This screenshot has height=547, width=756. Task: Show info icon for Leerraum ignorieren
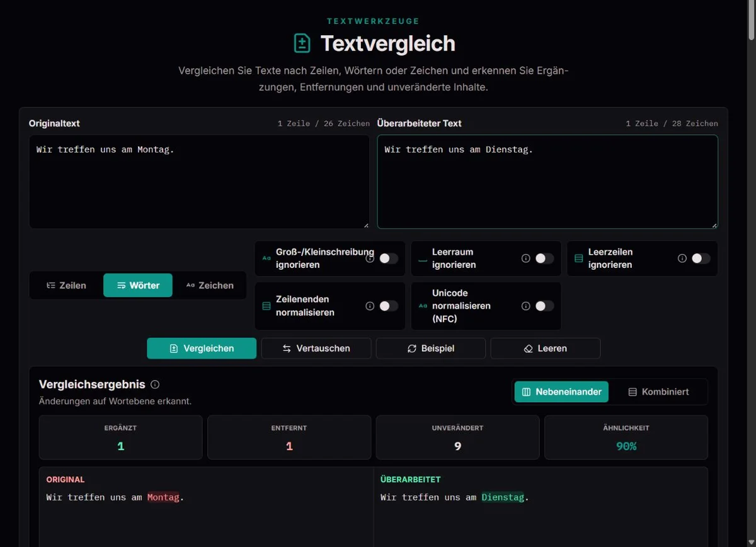526,258
